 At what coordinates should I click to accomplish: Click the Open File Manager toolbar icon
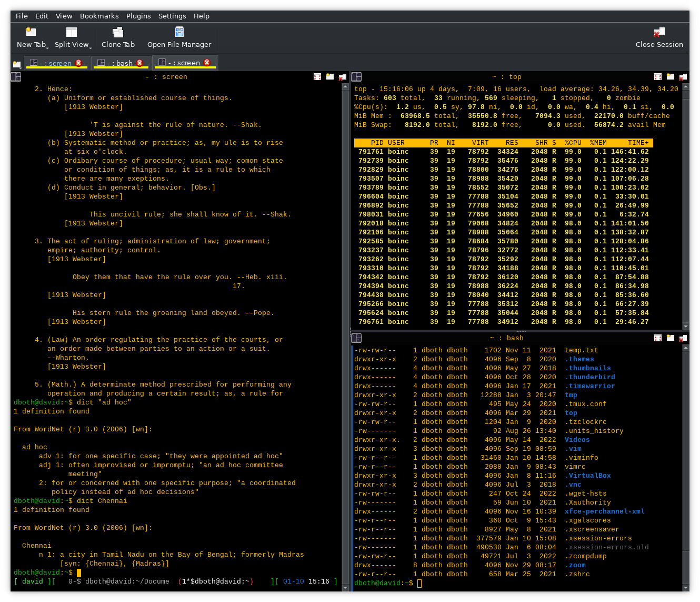click(x=179, y=32)
